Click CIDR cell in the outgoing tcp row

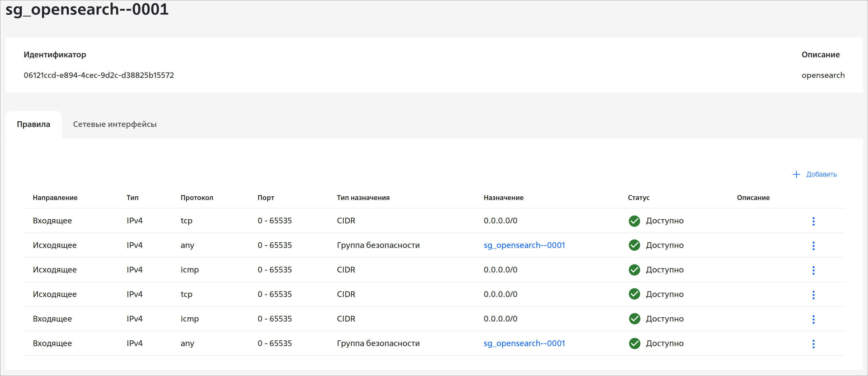coord(346,294)
